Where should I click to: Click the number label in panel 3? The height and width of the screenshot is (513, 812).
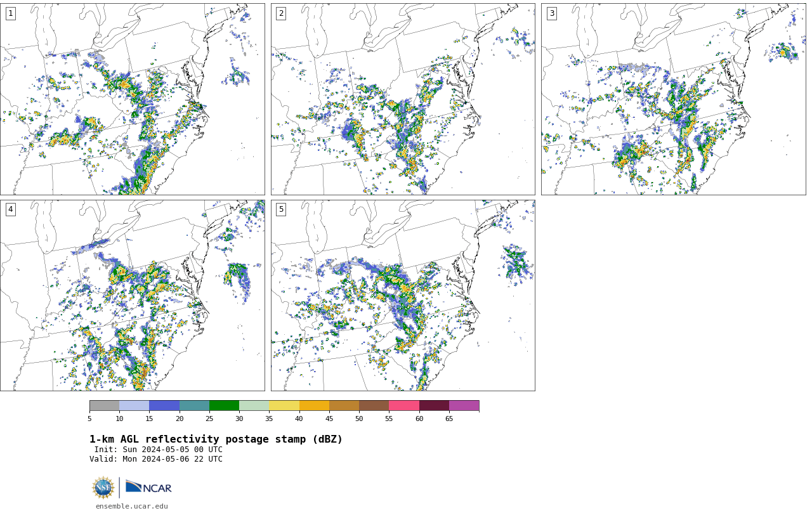tap(552, 13)
